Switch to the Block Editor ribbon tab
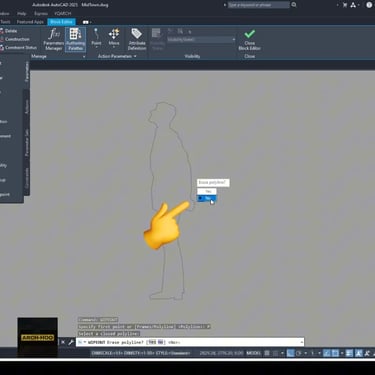 pos(61,22)
